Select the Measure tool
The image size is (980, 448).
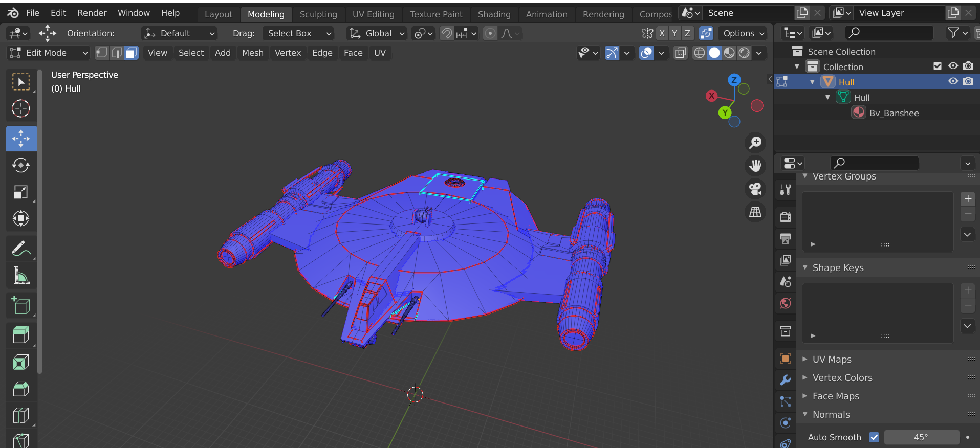[21, 275]
